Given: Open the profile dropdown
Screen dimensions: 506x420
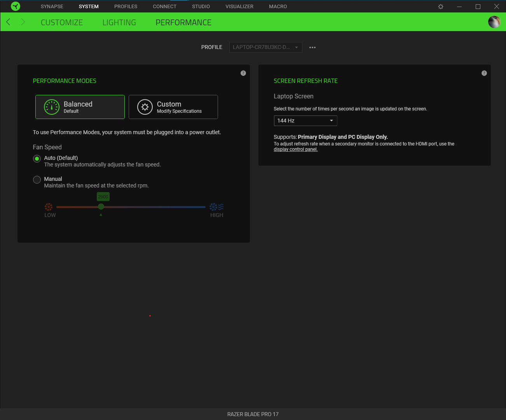Looking at the screenshot, I should coord(265,47).
